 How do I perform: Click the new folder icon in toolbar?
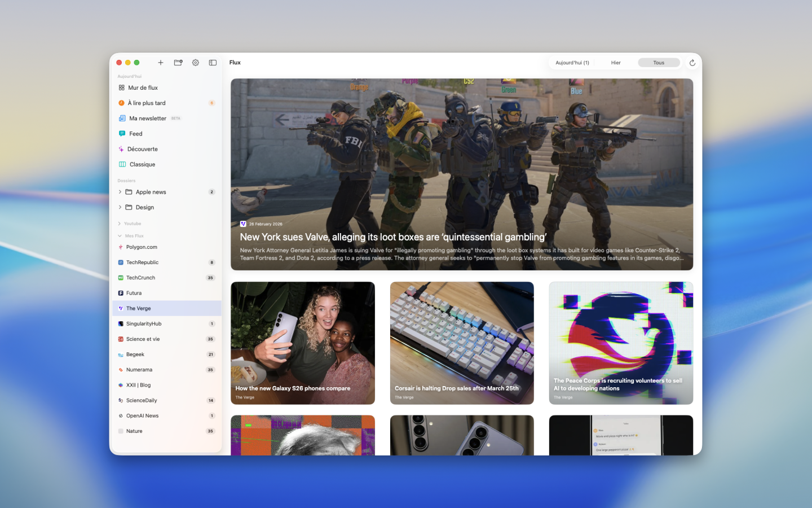[x=178, y=63]
